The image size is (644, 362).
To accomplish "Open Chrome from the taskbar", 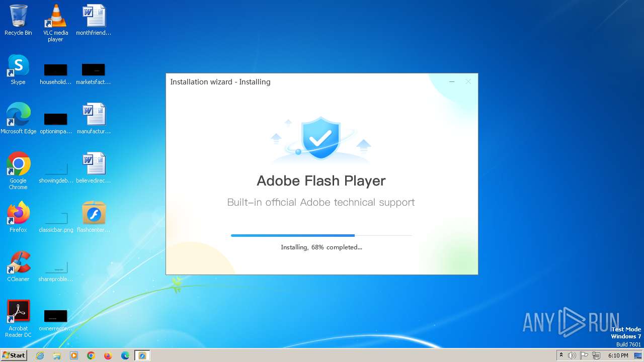I will point(91,355).
